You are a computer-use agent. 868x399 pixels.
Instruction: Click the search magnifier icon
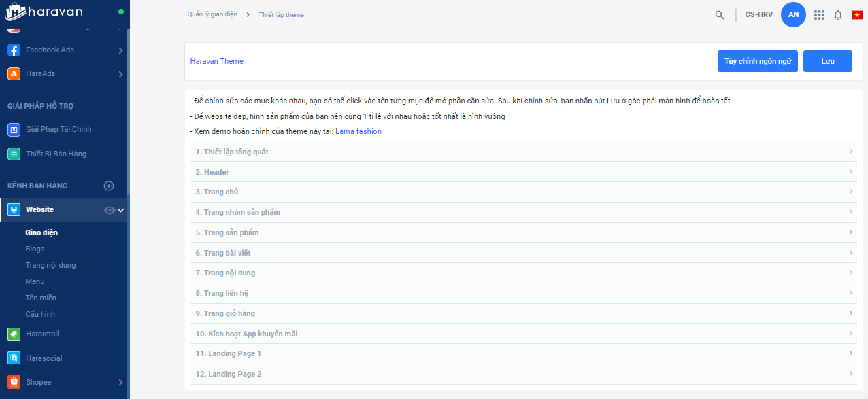(720, 15)
